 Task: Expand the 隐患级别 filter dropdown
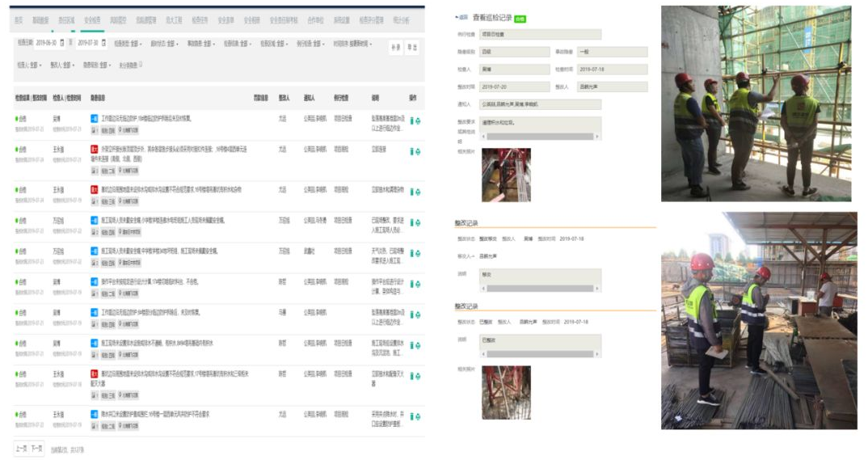tap(98, 65)
